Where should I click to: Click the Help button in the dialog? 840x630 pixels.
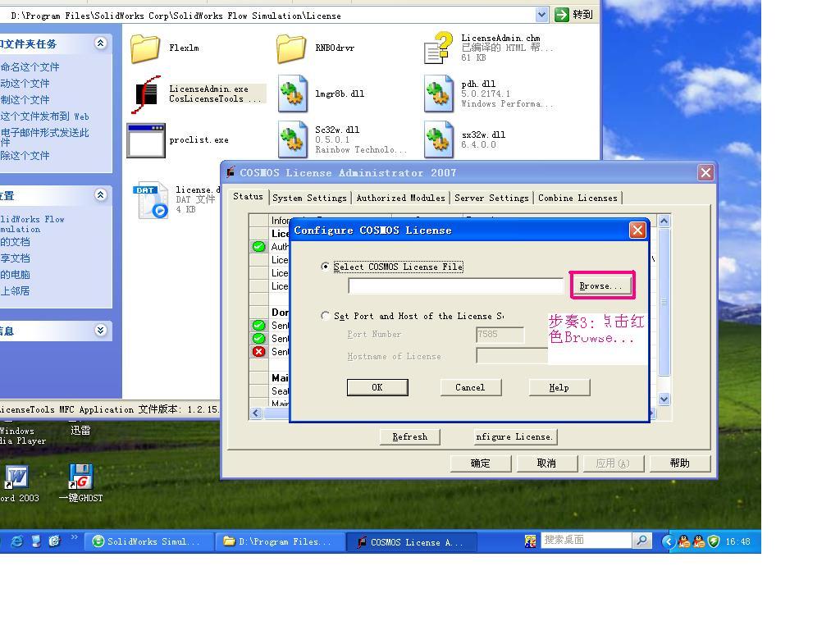(559, 387)
